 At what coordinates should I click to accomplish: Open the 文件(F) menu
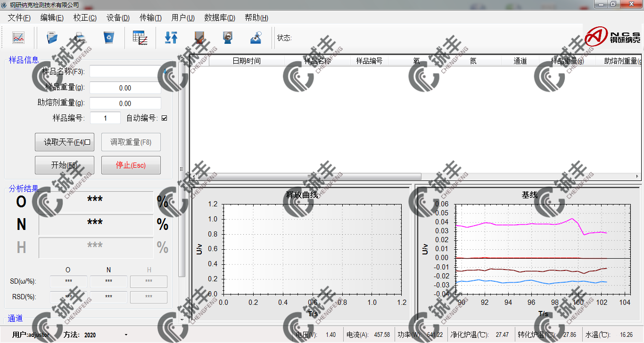tap(19, 18)
